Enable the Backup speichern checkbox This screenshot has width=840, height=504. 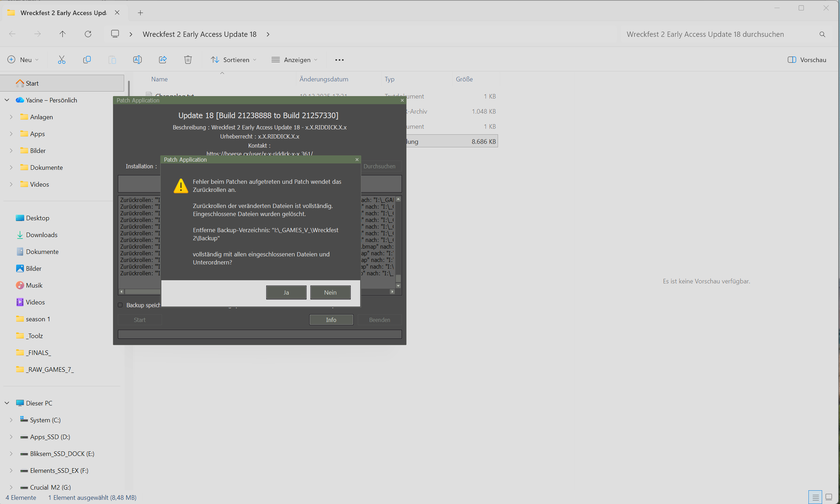120,305
